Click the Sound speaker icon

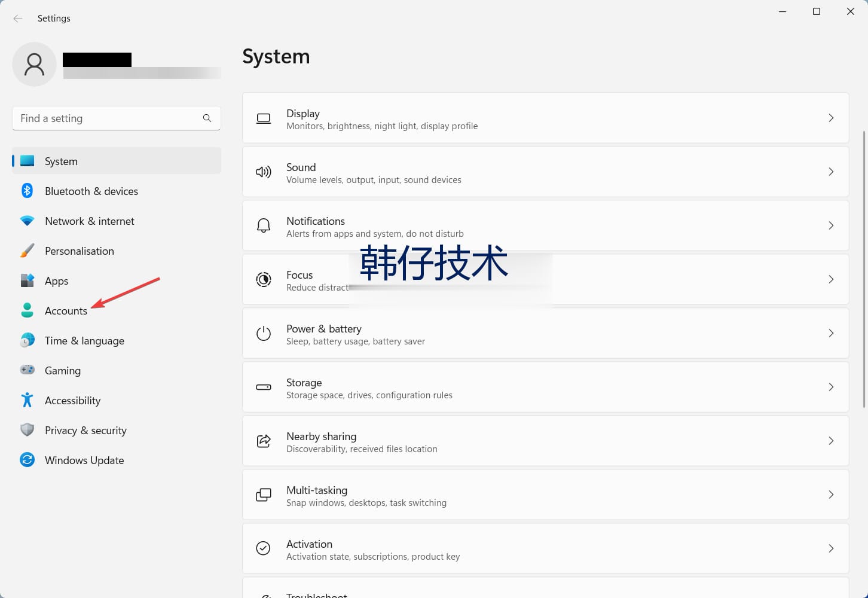(x=264, y=172)
